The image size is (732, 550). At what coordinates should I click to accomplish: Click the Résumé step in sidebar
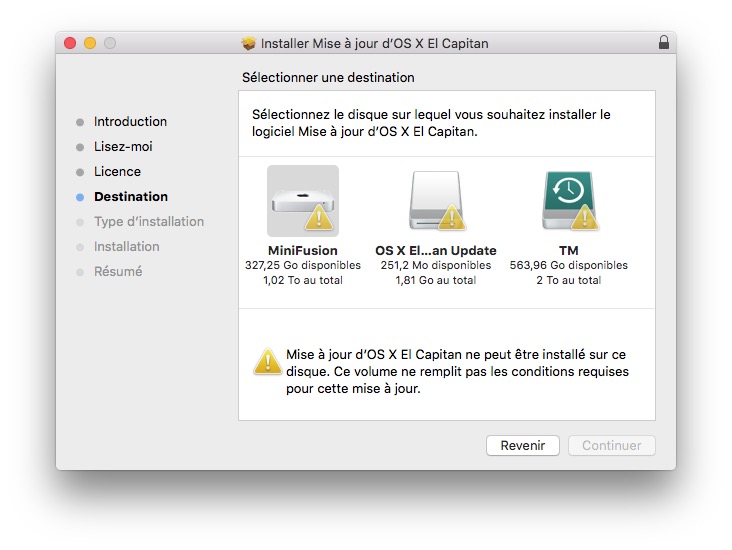coord(118,271)
